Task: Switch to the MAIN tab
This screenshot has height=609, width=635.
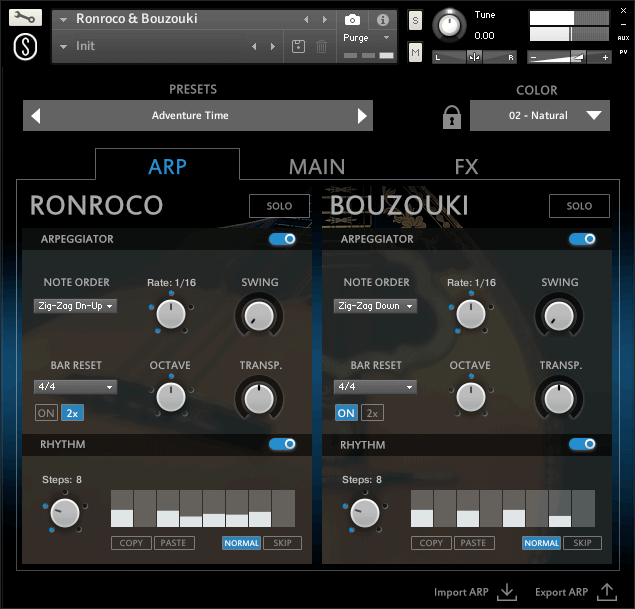Action: coord(317,166)
